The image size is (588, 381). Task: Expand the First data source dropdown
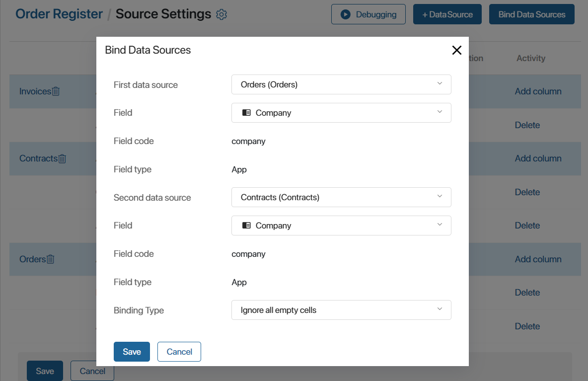(341, 84)
